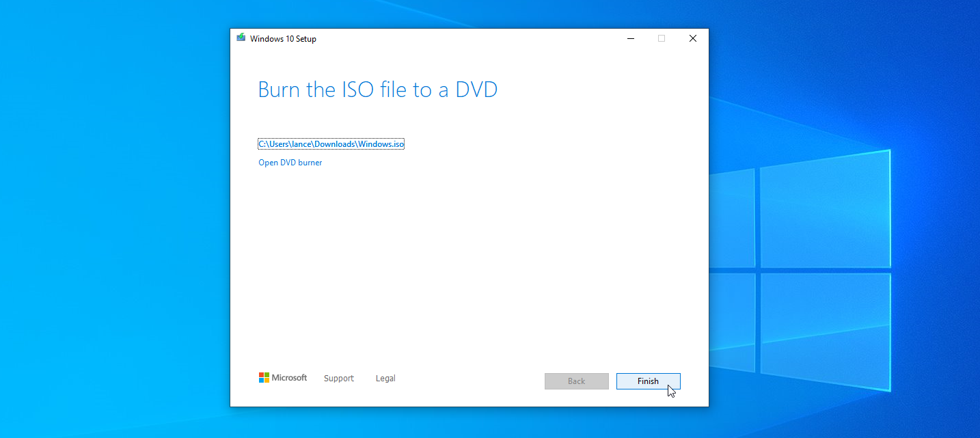This screenshot has height=438, width=980.
Task: Maximize the Windows 10 Setup window
Action: click(661, 38)
